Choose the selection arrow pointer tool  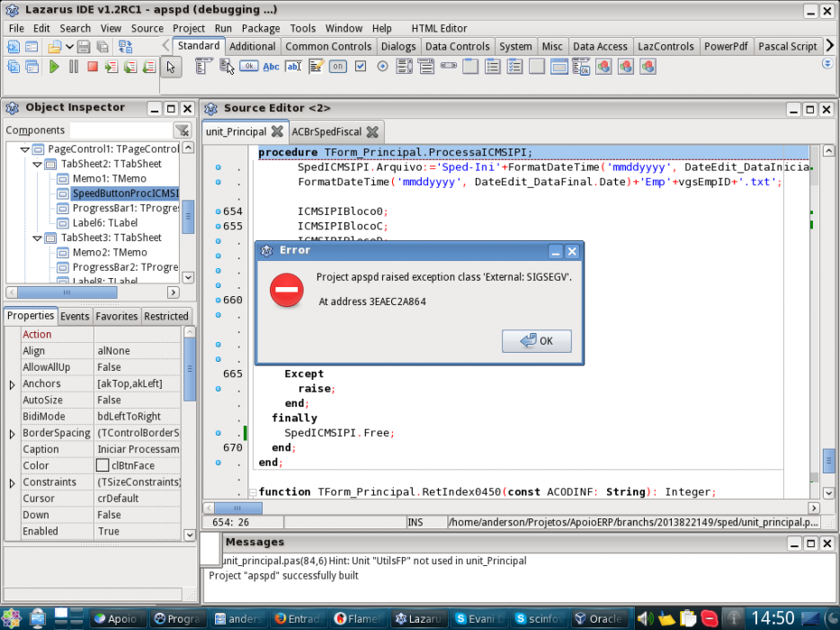point(171,67)
